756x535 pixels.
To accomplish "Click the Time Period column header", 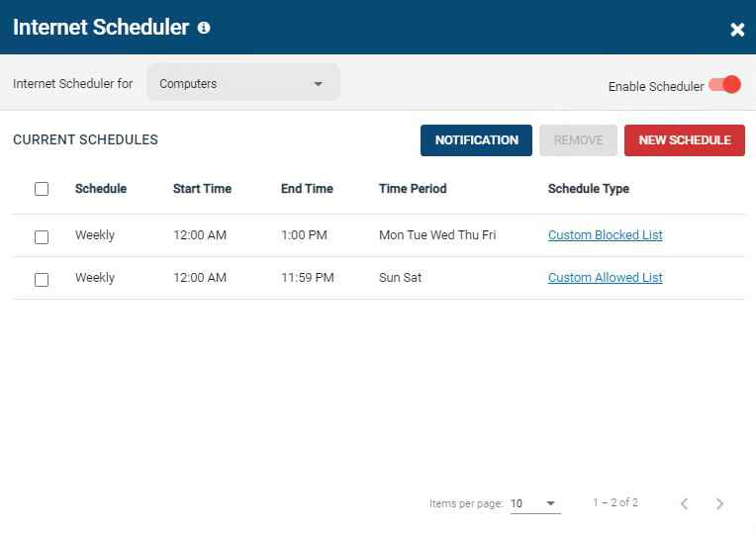I will [x=413, y=189].
